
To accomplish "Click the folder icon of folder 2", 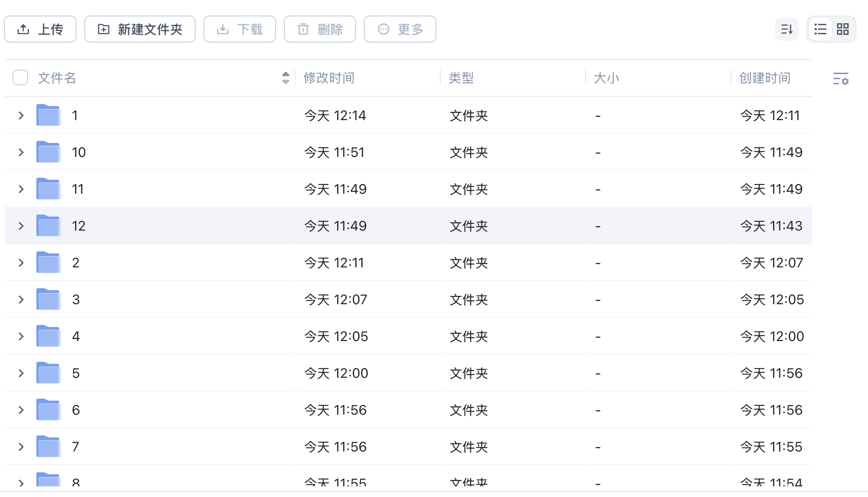I will (x=48, y=263).
